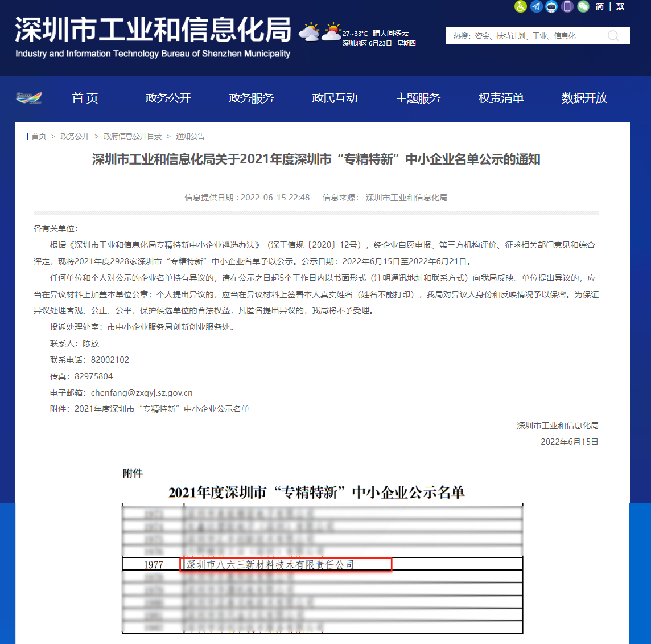
Task: Open the 权责清单 navigation menu
Action: pyautogui.click(x=501, y=98)
